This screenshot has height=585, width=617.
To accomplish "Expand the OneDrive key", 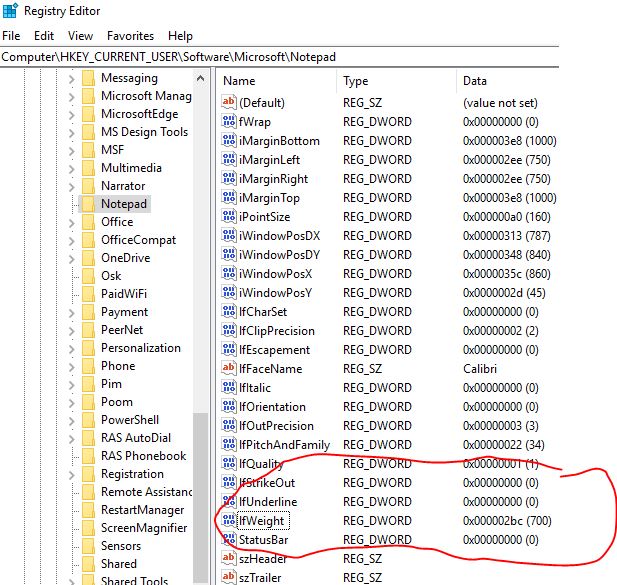I will point(71,258).
